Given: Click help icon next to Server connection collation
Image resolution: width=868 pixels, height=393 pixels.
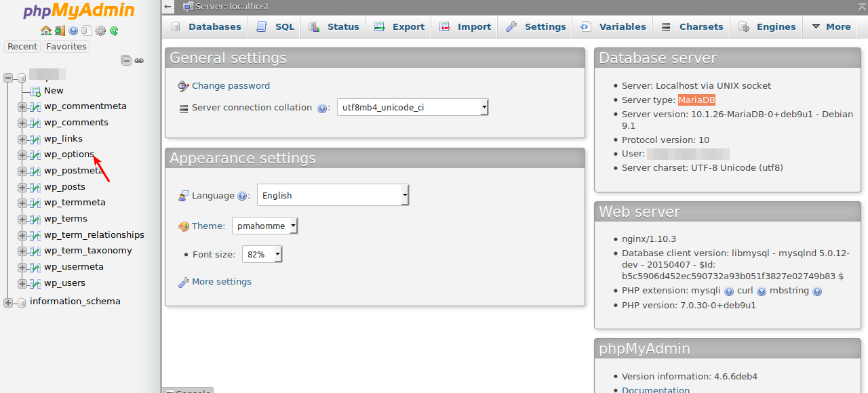Looking at the screenshot, I should coord(323,108).
